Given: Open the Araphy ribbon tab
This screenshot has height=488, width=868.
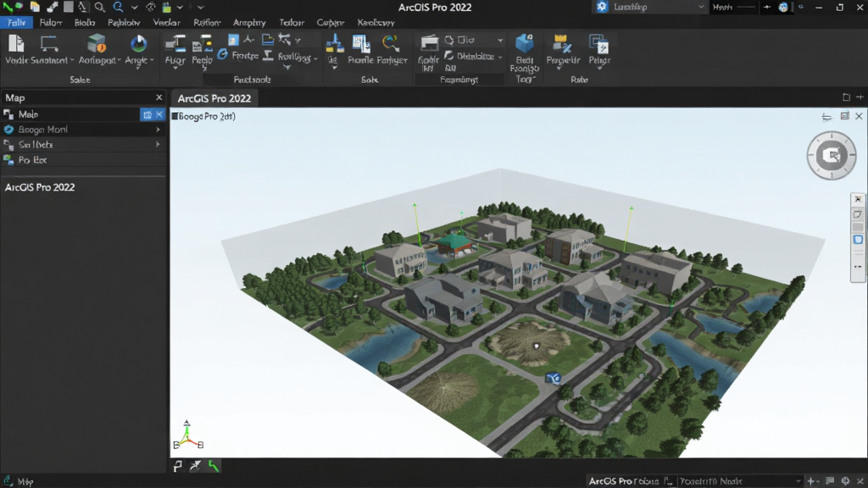Looking at the screenshot, I should pyautogui.click(x=249, y=23).
